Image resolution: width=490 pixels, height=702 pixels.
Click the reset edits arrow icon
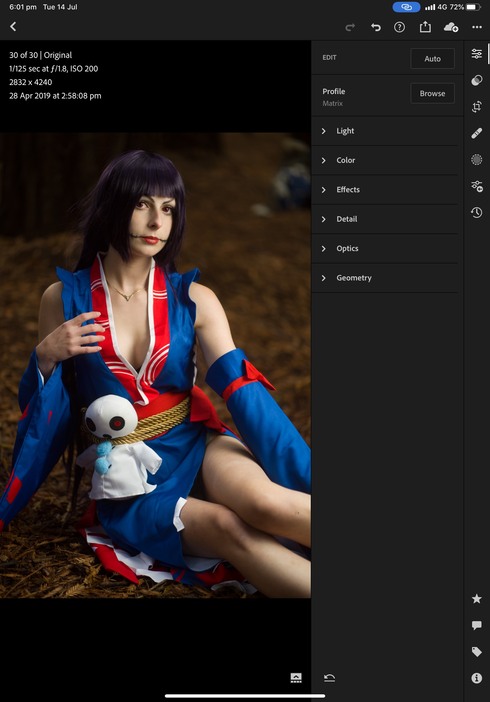329,678
